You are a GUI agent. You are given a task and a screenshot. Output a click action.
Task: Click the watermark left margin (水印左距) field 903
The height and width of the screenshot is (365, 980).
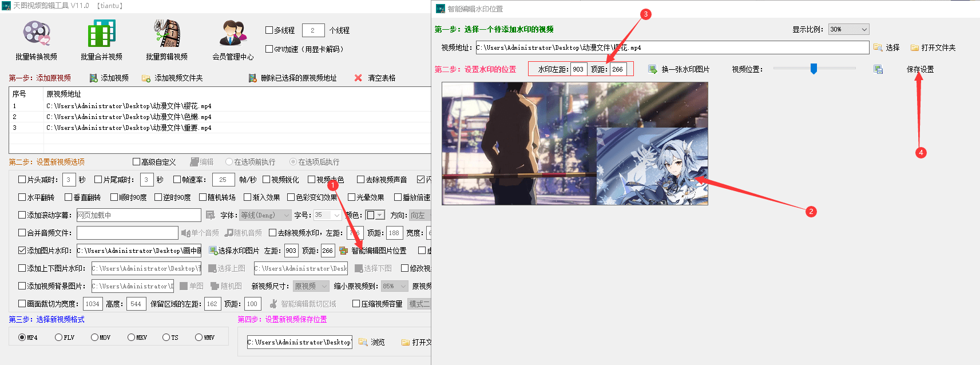click(x=578, y=69)
